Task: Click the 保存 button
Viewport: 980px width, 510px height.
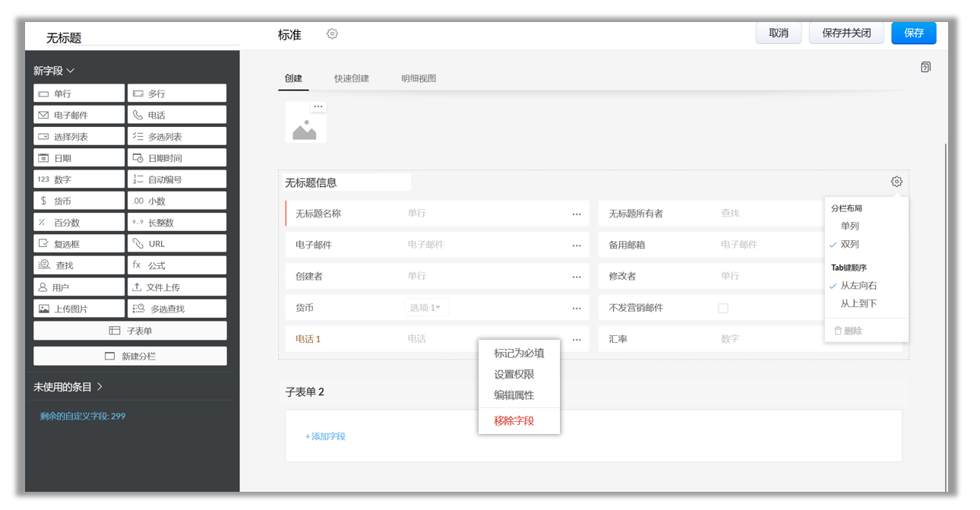Action: tap(913, 33)
